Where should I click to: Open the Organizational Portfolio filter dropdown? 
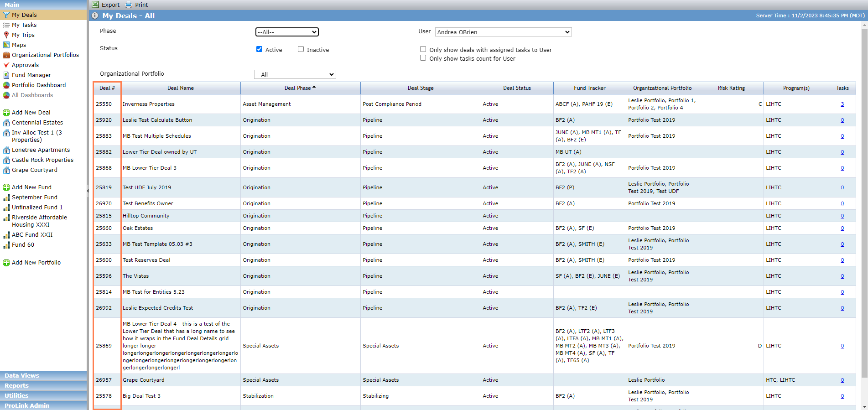[x=295, y=74]
